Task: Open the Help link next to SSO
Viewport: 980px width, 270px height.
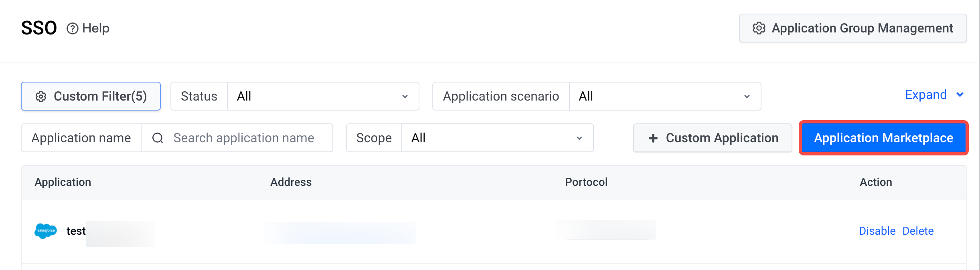Action: (88, 28)
